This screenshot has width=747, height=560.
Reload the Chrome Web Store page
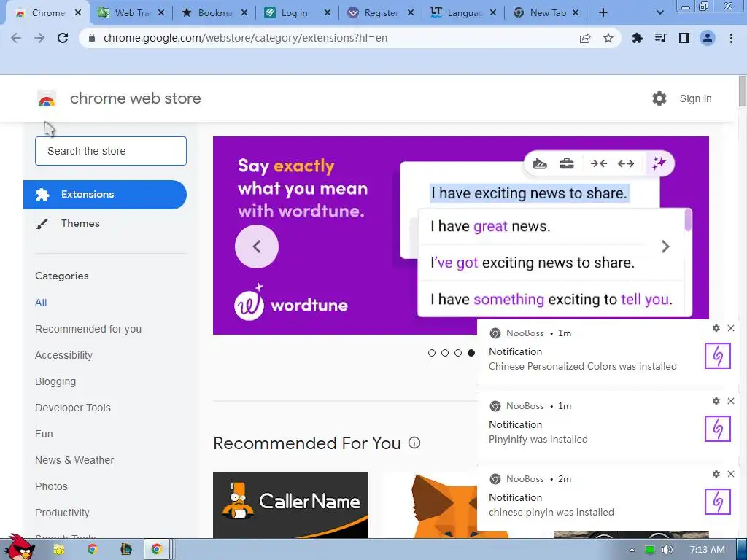click(63, 38)
